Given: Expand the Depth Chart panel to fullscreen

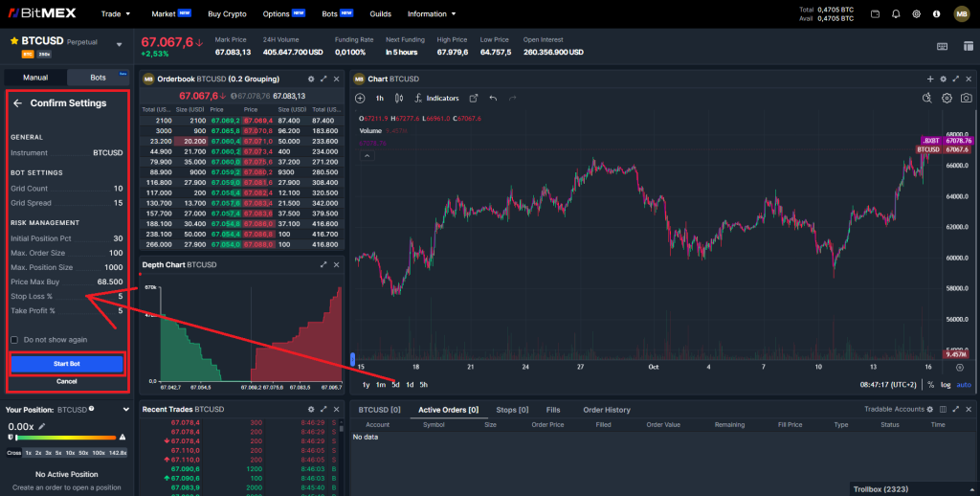Looking at the screenshot, I should tap(323, 265).
